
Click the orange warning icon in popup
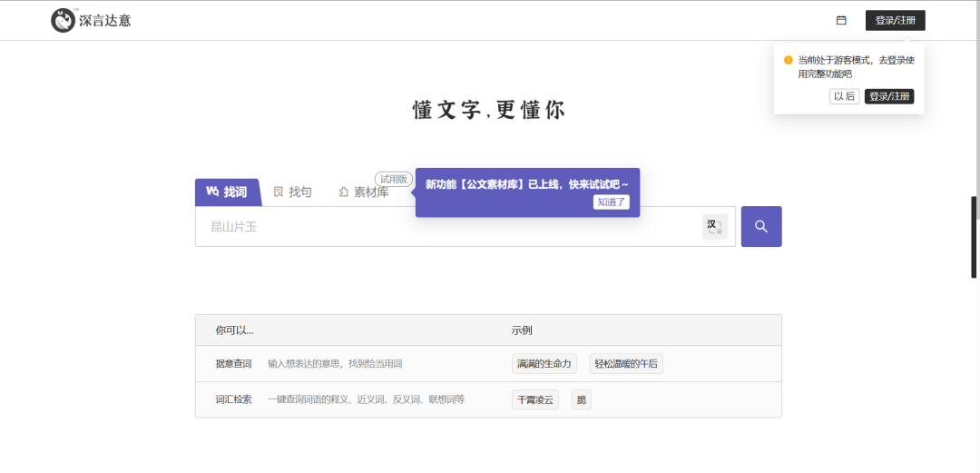pyautogui.click(x=789, y=60)
